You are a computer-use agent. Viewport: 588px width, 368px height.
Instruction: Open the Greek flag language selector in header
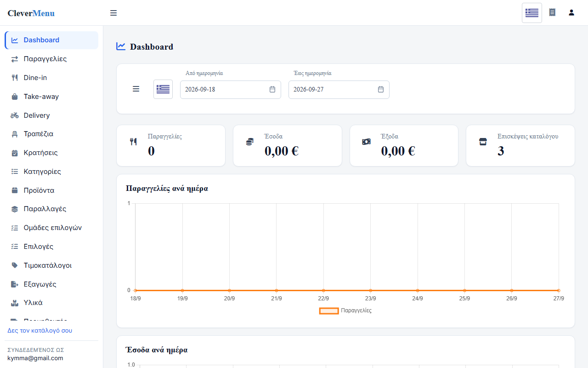(532, 13)
